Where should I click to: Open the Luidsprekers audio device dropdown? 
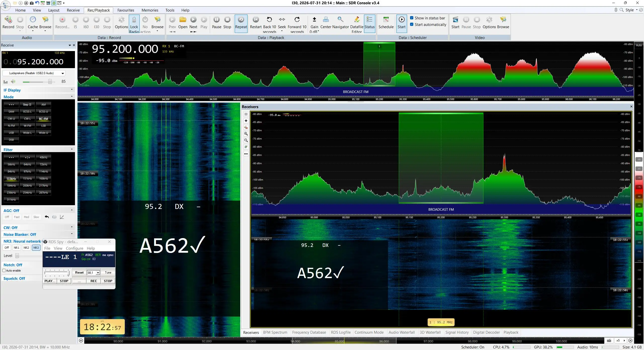pyautogui.click(x=34, y=73)
